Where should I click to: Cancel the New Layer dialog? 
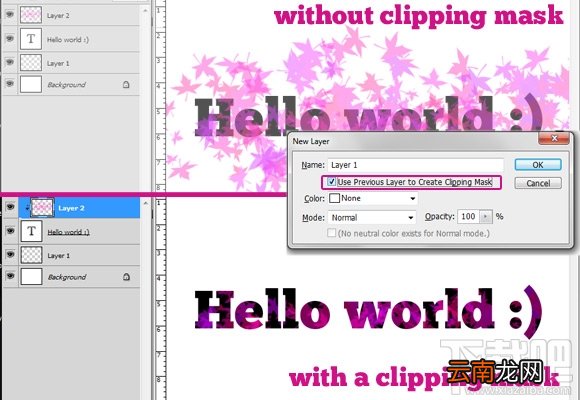(x=538, y=183)
